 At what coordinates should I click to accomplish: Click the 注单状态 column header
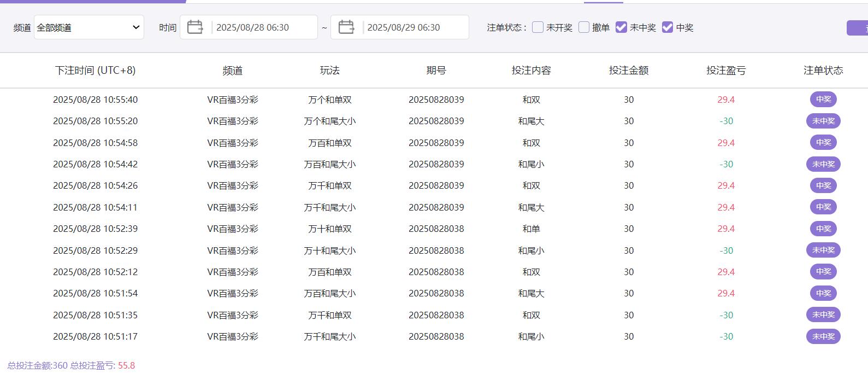(x=823, y=71)
